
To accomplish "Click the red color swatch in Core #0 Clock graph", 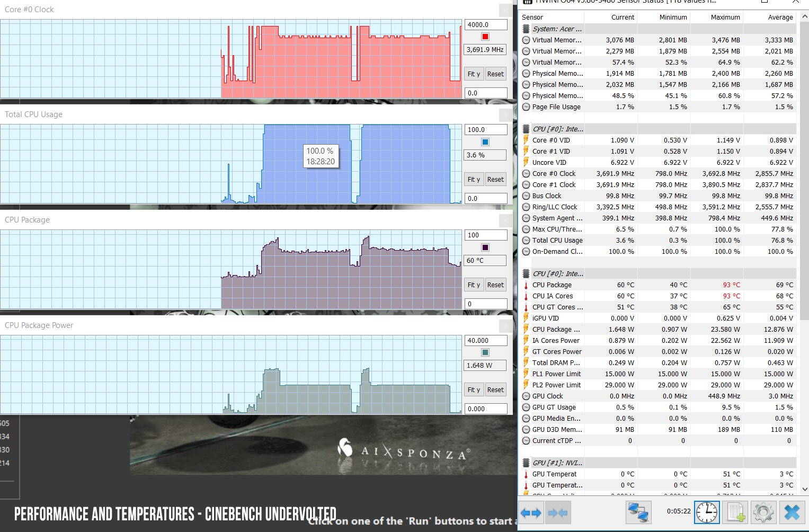I will [484, 36].
